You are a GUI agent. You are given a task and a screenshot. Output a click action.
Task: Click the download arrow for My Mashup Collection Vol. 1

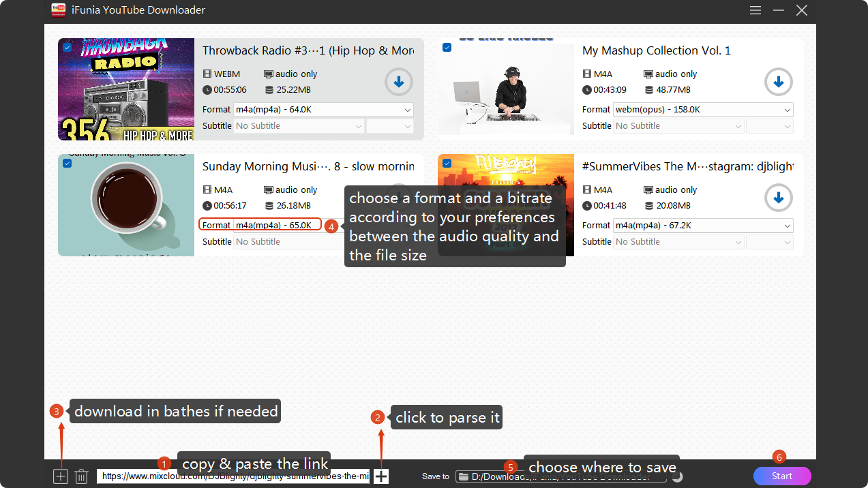pyautogui.click(x=778, y=82)
